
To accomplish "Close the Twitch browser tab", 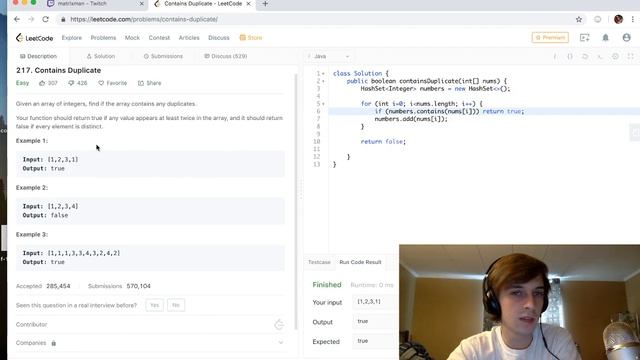I will tap(142, 4).
